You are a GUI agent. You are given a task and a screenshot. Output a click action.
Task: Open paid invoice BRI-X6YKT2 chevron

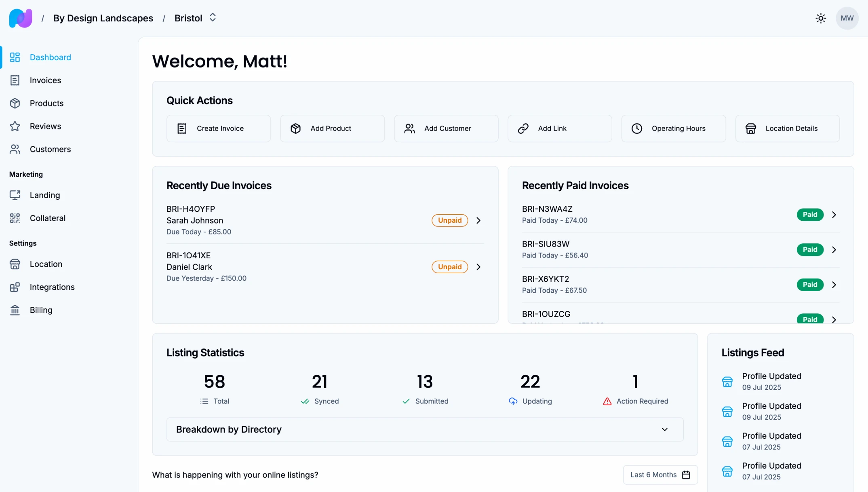click(834, 285)
